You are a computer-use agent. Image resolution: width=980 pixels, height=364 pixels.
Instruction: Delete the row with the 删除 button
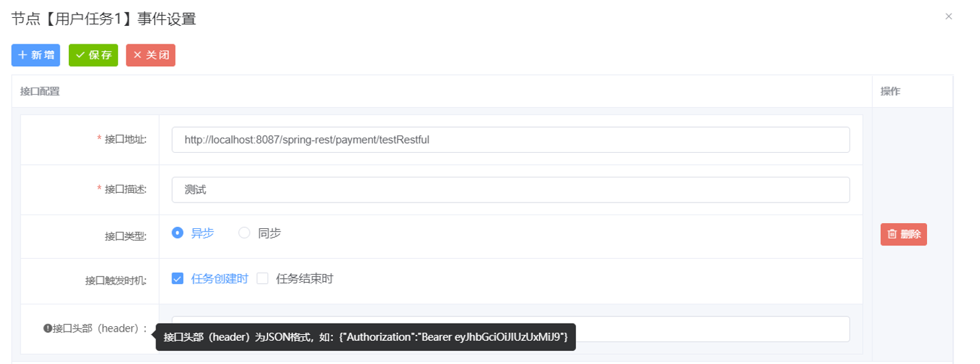(x=904, y=234)
